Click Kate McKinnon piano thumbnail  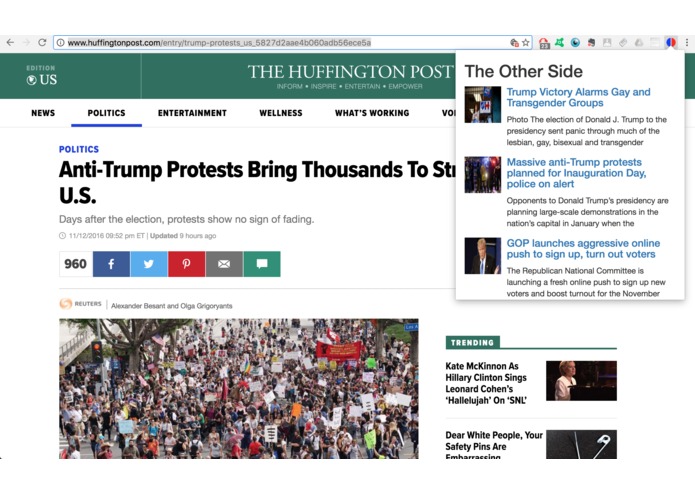pyautogui.click(x=581, y=381)
